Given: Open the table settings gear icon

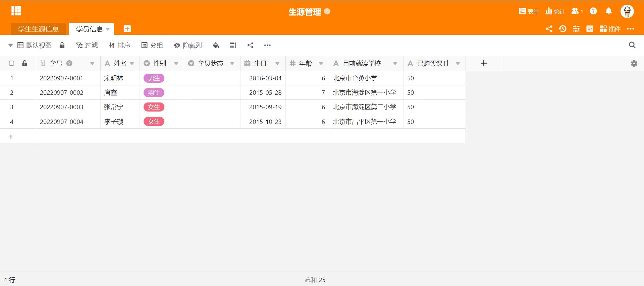Looking at the screenshot, I should 634,63.
